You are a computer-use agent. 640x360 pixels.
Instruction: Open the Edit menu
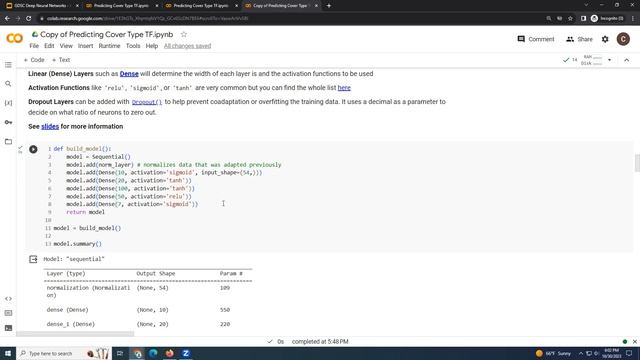(49, 46)
